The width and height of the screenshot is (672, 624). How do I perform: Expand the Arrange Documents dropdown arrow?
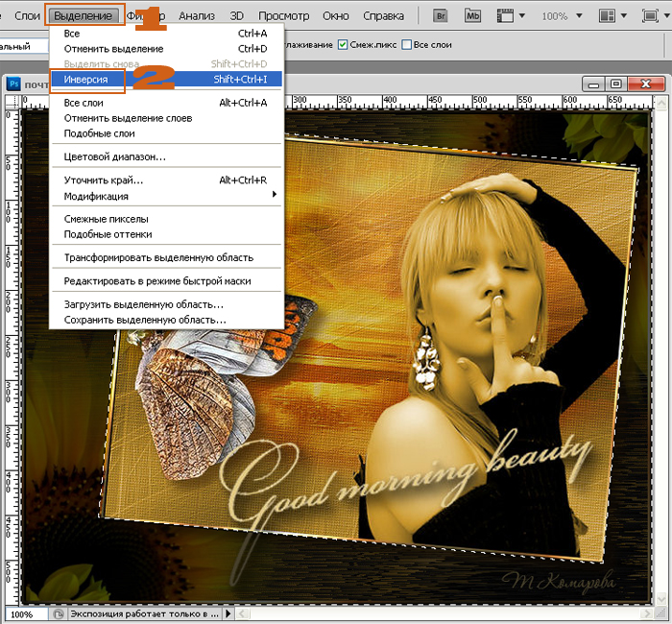pyautogui.click(x=624, y=16)
